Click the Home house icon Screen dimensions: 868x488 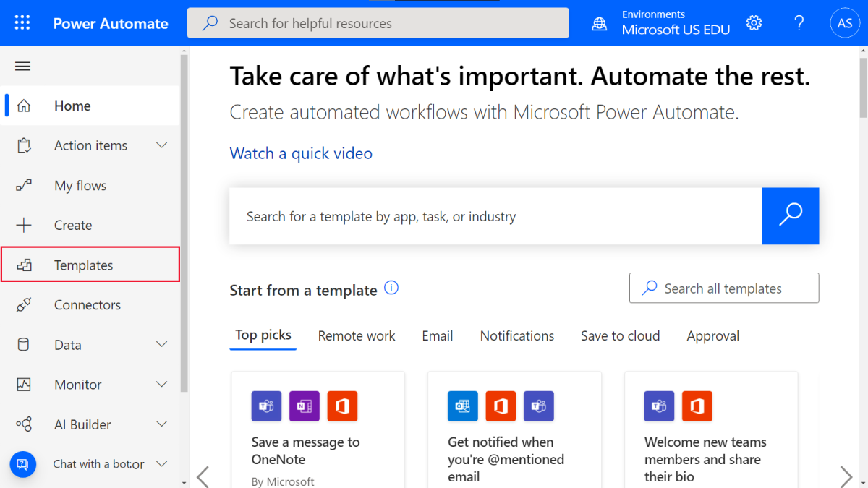coord(24,106)
